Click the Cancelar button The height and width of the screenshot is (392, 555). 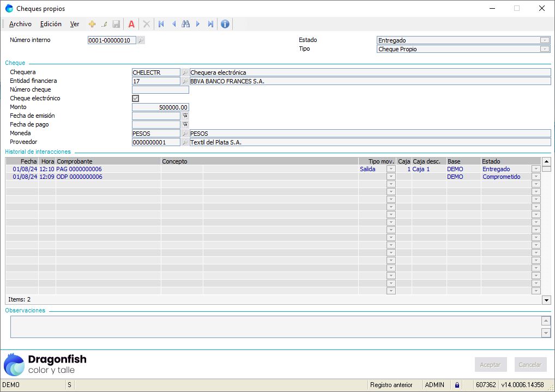[530, 365]
